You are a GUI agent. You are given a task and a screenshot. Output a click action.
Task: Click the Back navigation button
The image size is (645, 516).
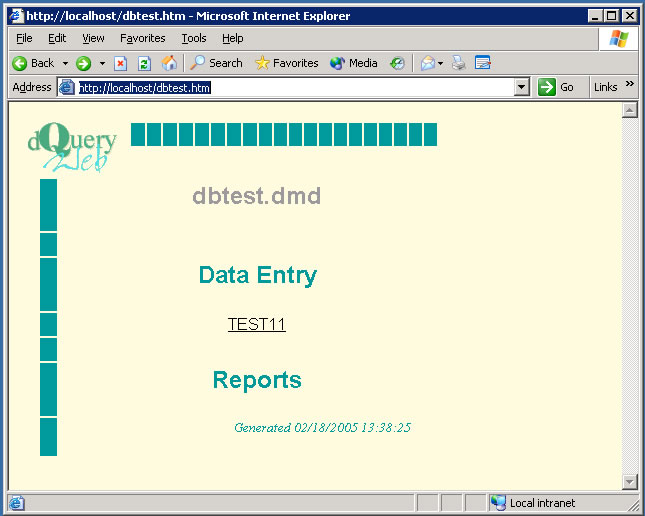coord(33,63)
